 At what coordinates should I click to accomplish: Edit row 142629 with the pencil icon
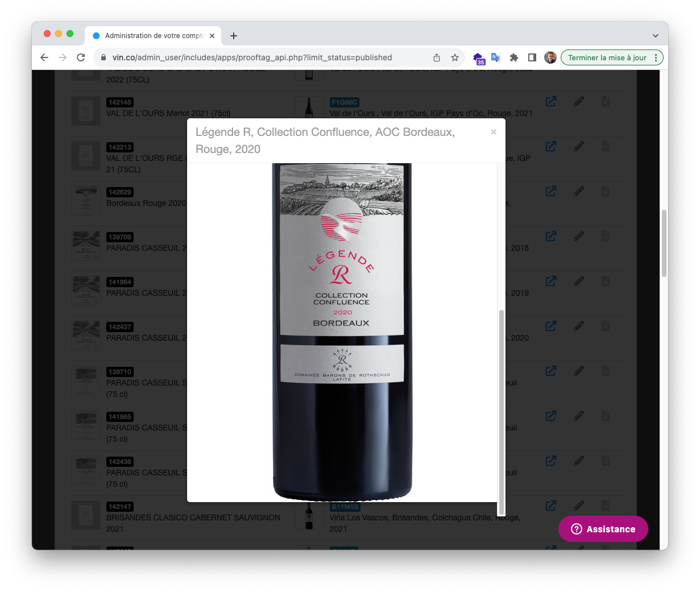[579, 191]
